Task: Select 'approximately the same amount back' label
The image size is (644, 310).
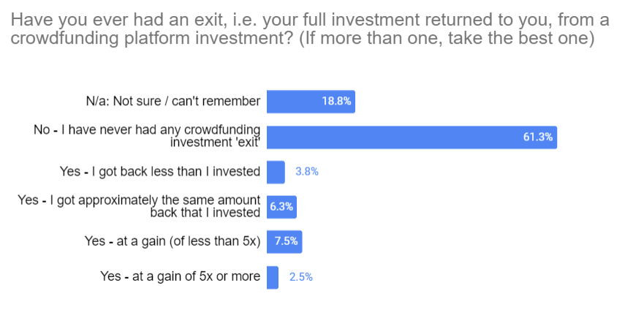Action: pos(140,206)
